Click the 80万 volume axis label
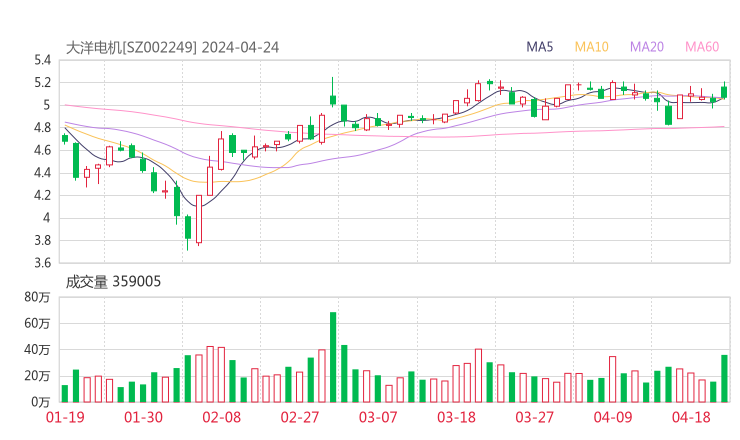This screenshot has height=440, width=740. tap(37, 297)
